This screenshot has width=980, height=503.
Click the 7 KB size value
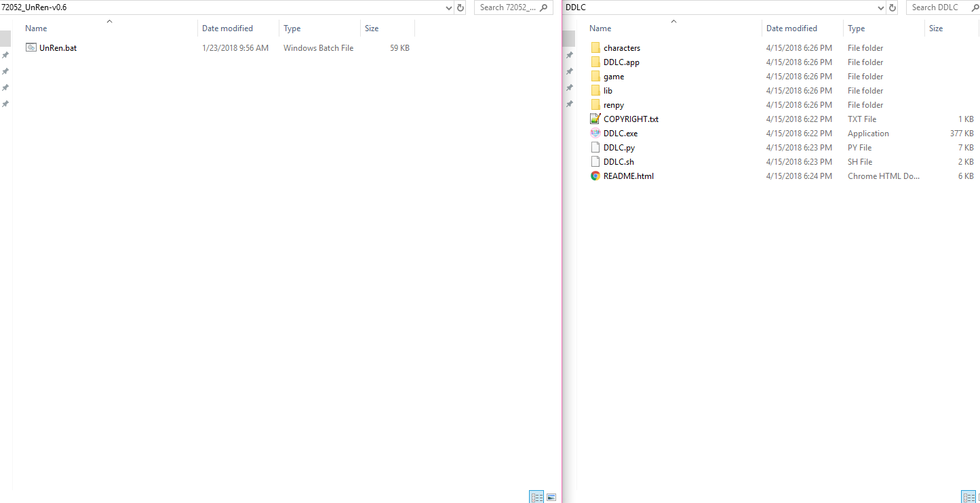[x=966, y=148]
